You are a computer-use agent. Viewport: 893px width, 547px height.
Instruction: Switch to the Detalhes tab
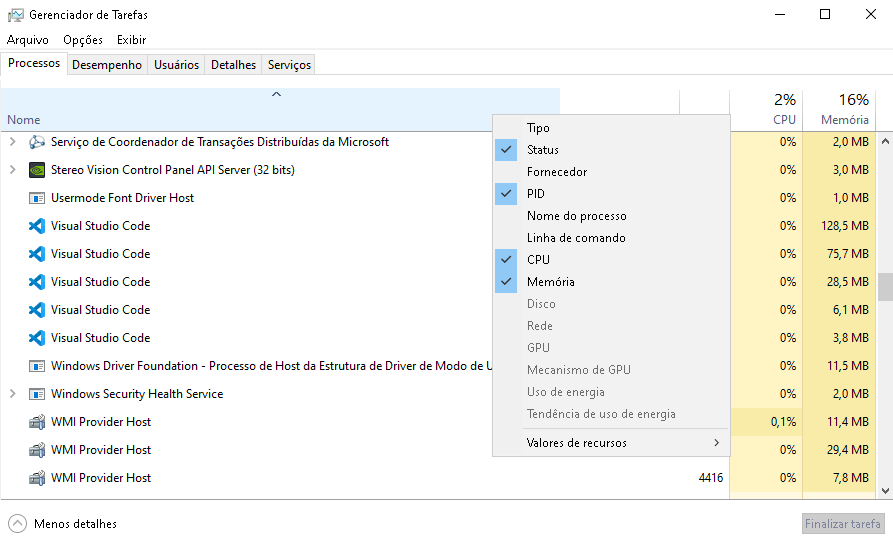234,65
